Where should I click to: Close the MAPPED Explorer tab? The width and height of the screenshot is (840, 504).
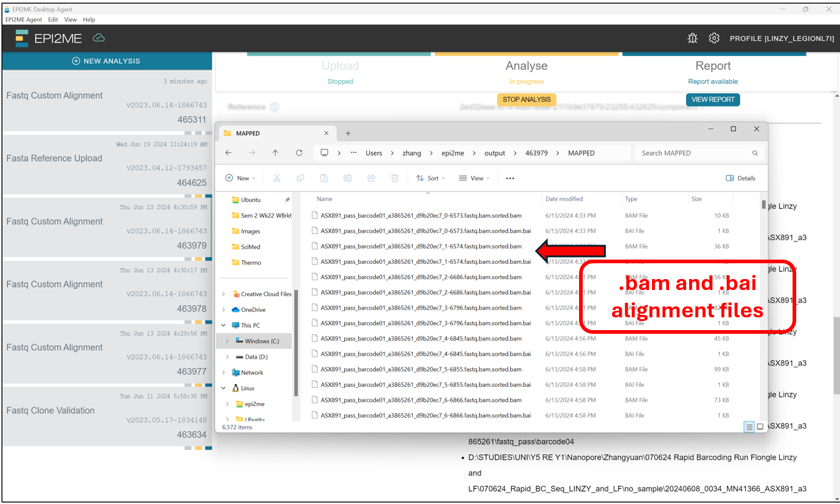click(x=326, y=133)
